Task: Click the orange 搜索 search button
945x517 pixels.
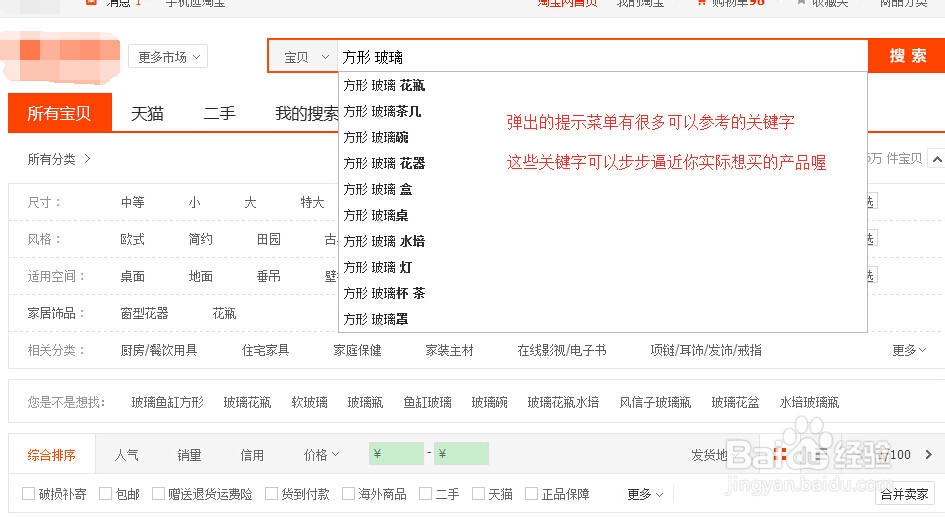Action: point(907,56)
